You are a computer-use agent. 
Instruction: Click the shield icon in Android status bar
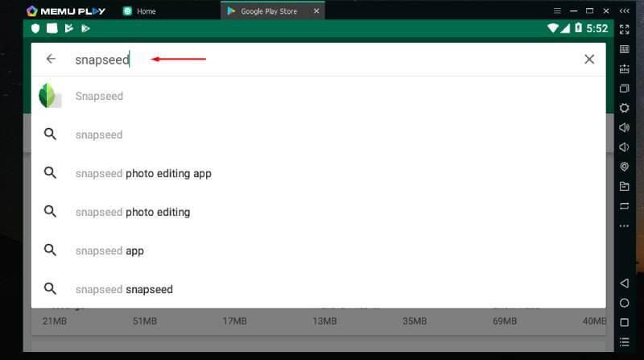click(35, 28)
